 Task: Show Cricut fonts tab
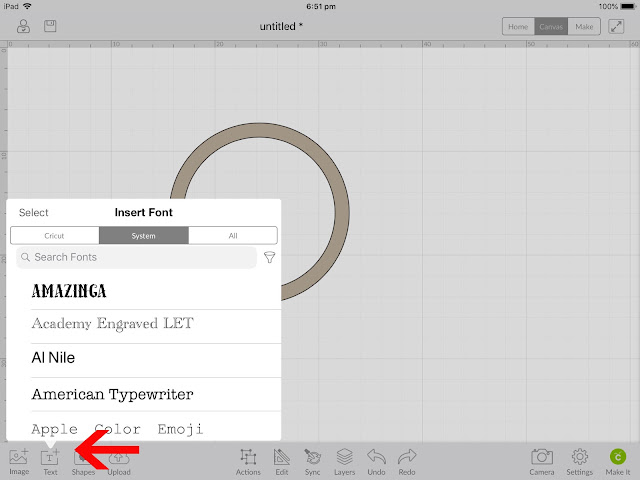(55, 236)
